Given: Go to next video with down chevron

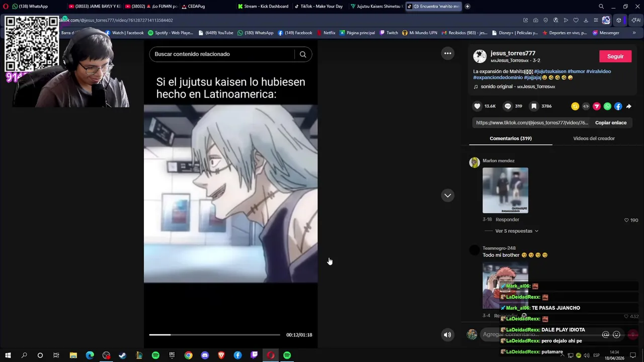Looking at the screenshot, I should [447, 195].
